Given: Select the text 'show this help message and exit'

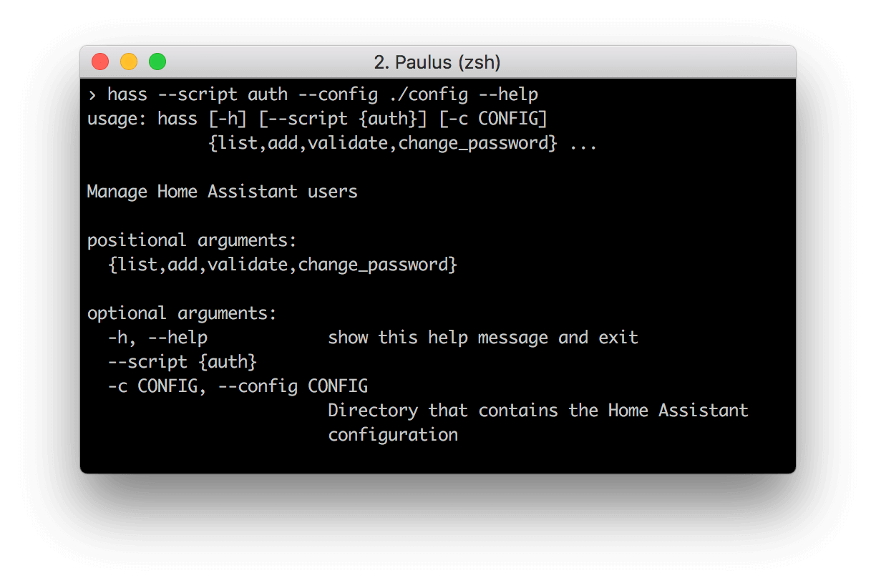Looking at the screenshot, I should [x=483, y=337].
